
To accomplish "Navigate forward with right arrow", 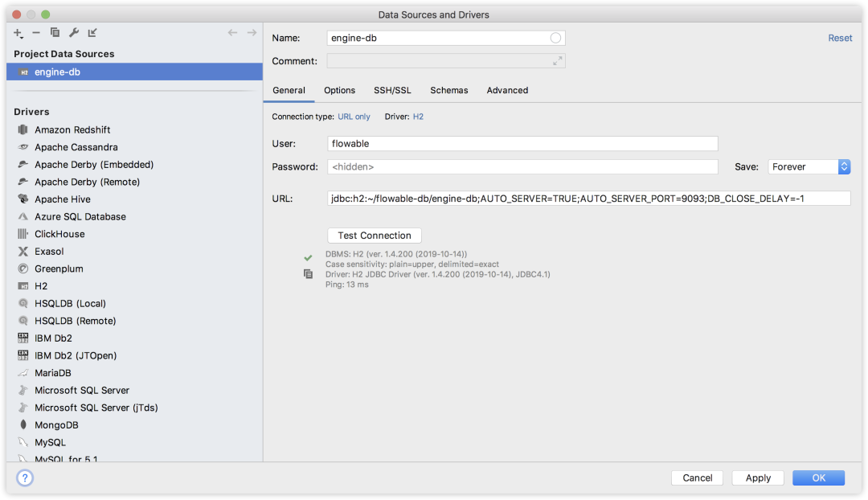I will 252,33.
